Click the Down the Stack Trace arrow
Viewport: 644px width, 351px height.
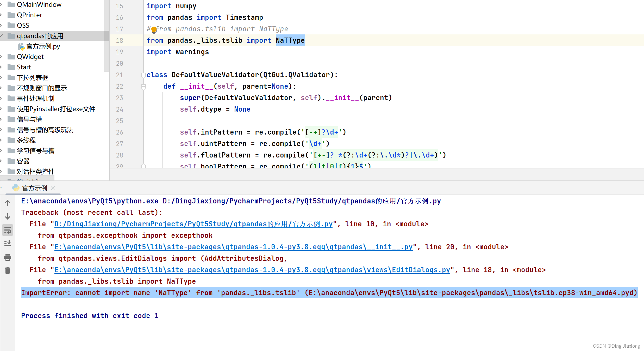point(8,216)
